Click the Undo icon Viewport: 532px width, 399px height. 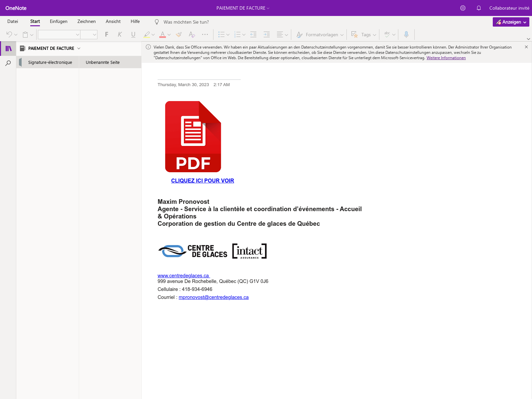point(9,34)
